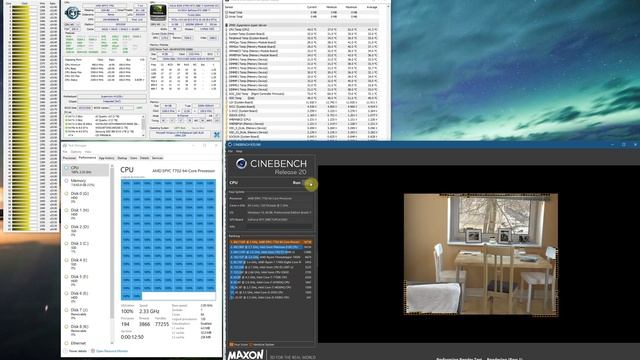640x360 pixels.
Task: Click the logical processor usage grid in Task Manager
Action: pyautogui.click(x=168, y=240)
